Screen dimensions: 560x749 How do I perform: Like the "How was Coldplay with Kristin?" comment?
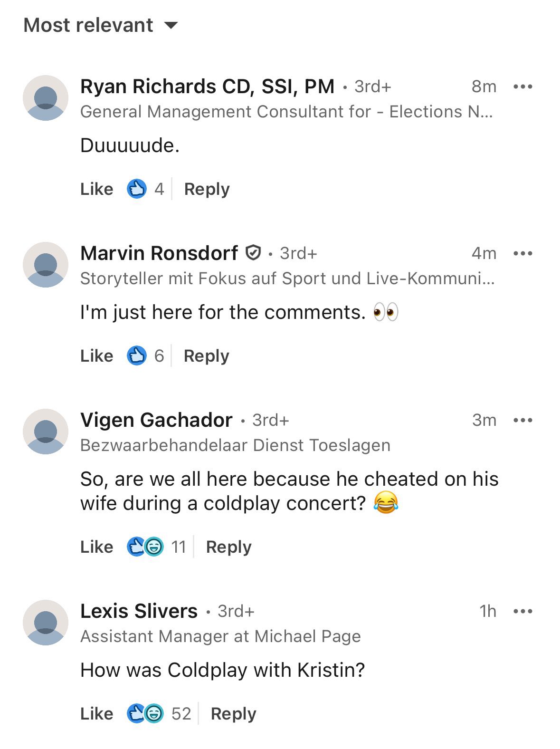tap(97, 713)
